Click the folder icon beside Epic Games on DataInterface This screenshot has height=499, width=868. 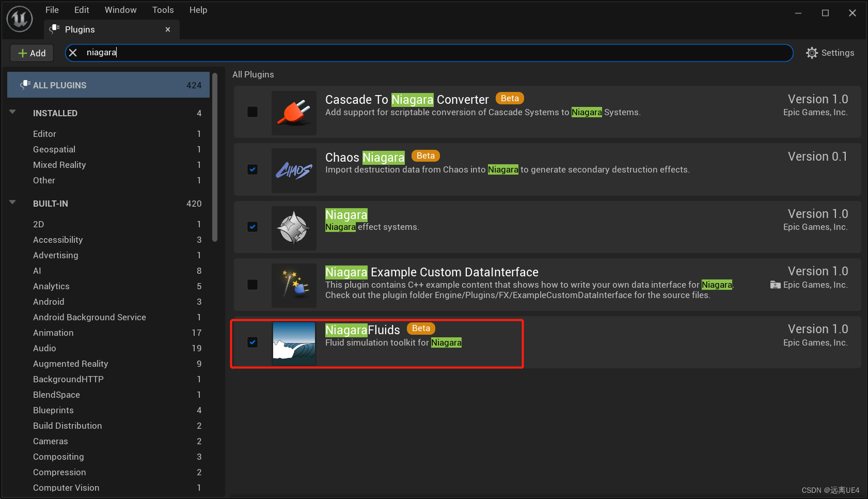(775, 285)
